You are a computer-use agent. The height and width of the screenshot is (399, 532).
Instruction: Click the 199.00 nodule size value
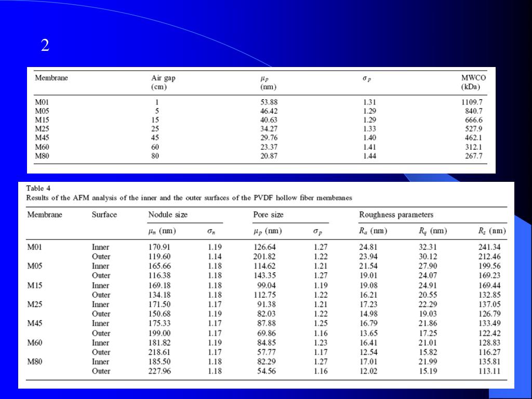click(x=159, y=334)
